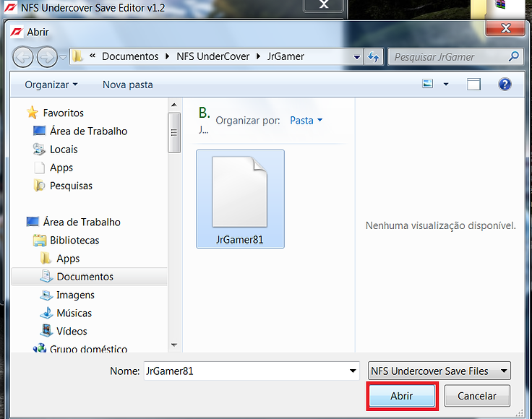This screenshot has height=419, width=532.
Task: Click the Forward navigation arrow
Action: click(47, 57)
